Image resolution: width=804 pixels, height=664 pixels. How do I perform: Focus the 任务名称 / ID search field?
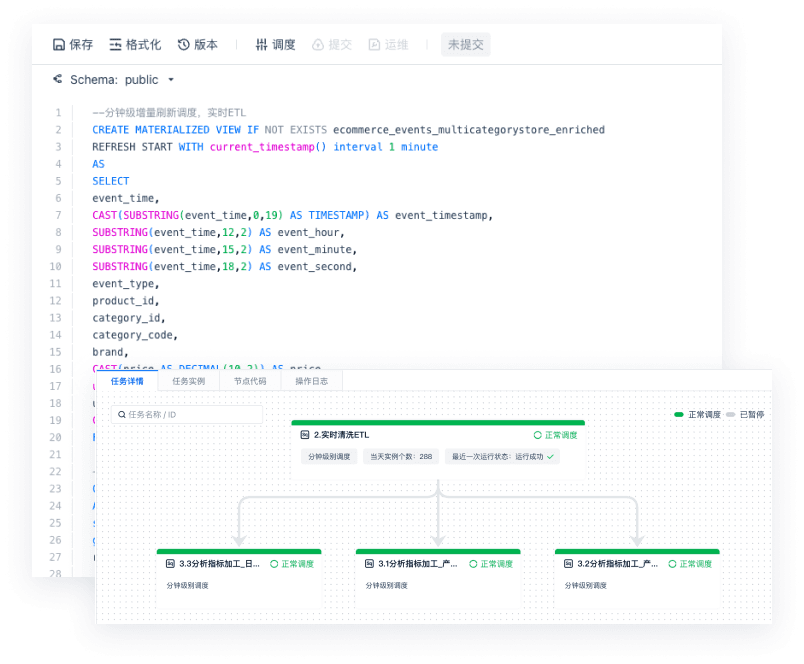pyautogui.click(x=187, y=414)
